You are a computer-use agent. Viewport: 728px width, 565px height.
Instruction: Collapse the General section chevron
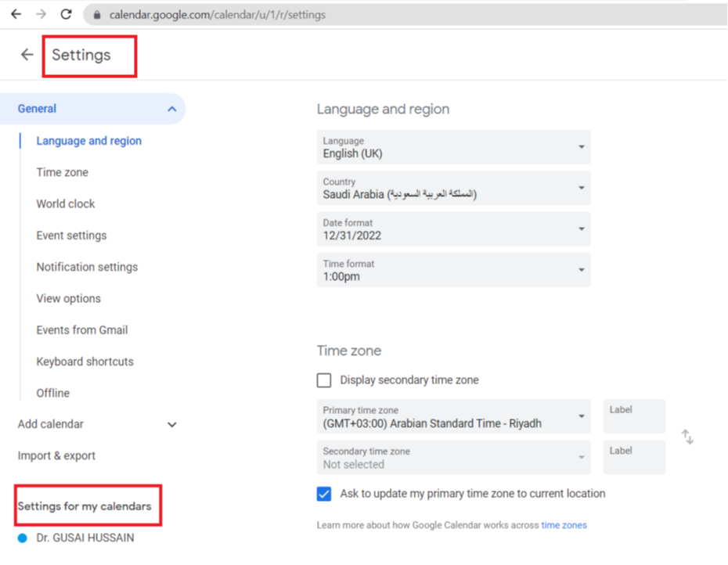(172, 110)
